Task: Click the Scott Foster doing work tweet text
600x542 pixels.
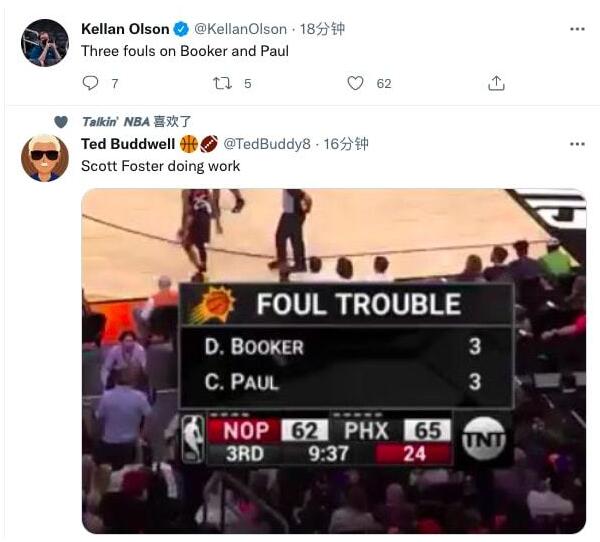Action: click(x=160, y=166)
